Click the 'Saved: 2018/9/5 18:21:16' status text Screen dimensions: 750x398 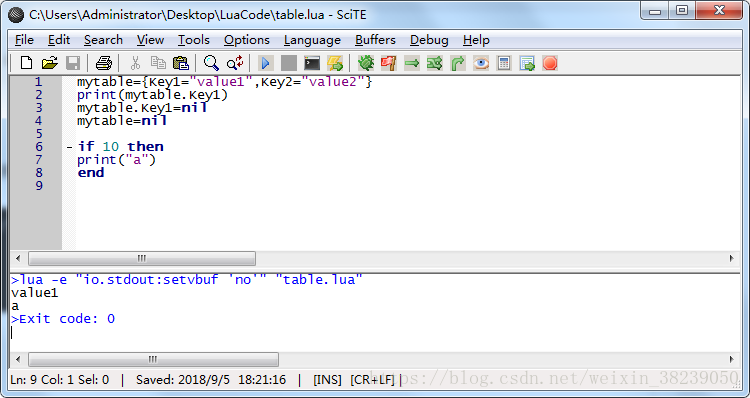211,380
